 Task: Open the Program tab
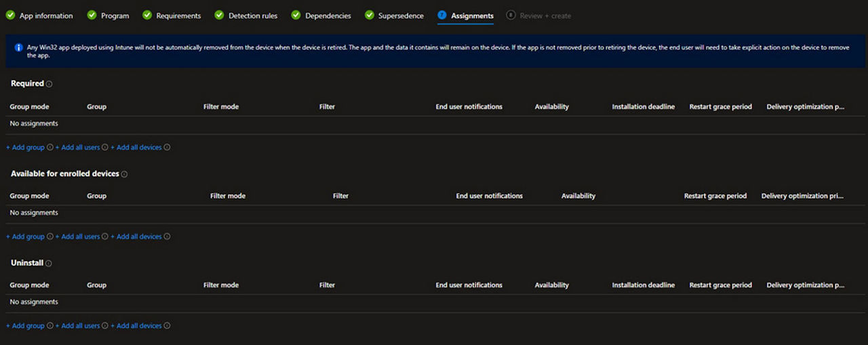point(115,16)
